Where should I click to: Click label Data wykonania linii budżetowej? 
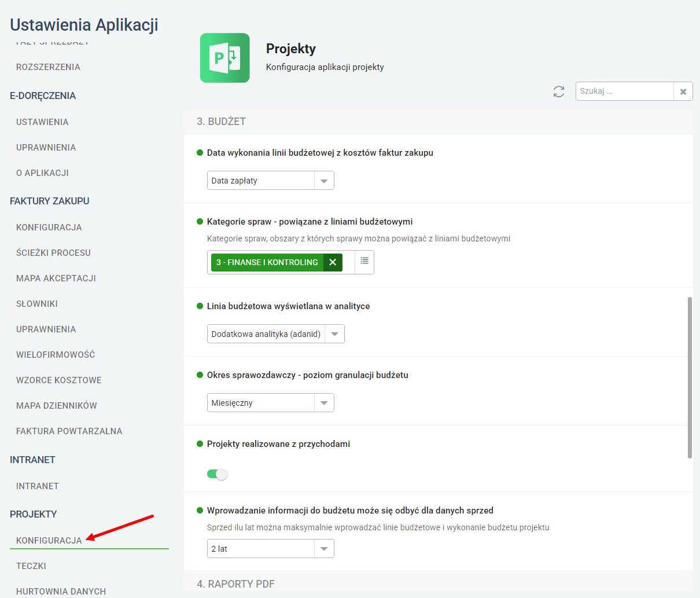click(320, 153)
